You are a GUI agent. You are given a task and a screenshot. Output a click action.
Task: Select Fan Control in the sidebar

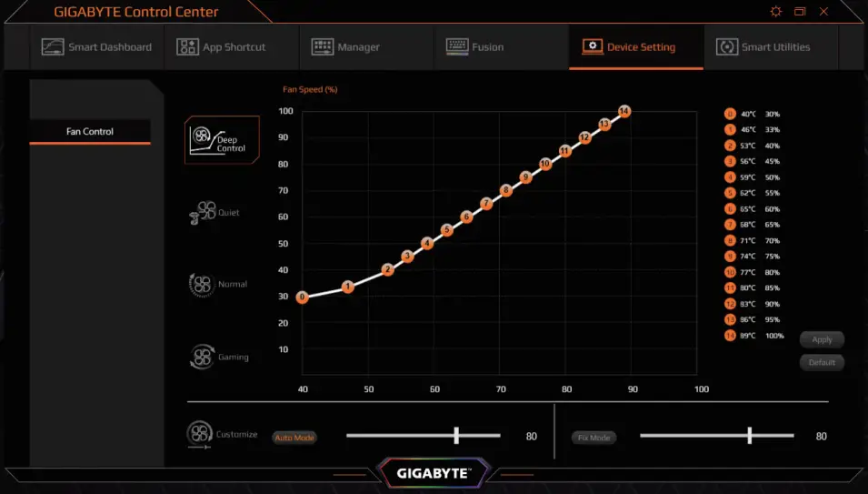(x=90, y=132)
